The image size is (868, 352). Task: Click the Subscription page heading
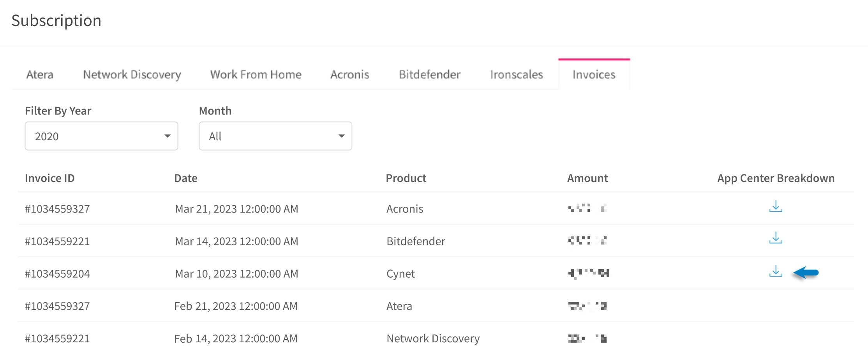[x=56, y=21]
